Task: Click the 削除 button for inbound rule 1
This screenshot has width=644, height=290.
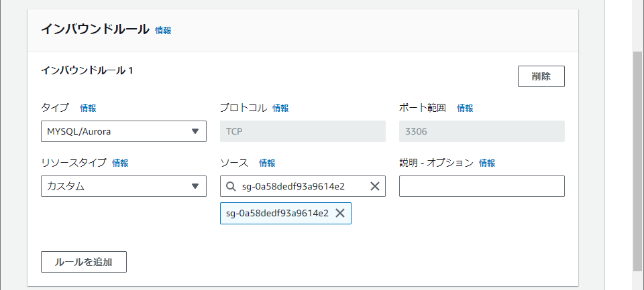Action: (x=541, y=76)
